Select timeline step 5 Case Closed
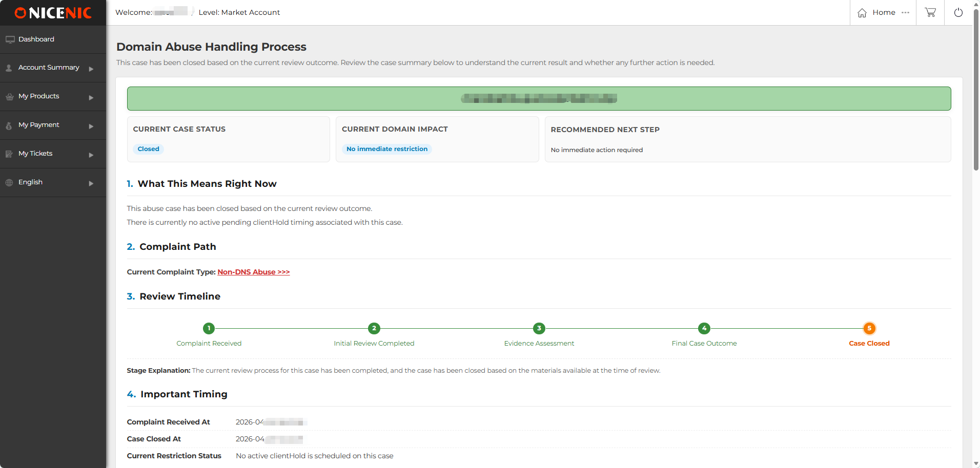The width and height of the screenshot is (980, 468). coord(869,328)
